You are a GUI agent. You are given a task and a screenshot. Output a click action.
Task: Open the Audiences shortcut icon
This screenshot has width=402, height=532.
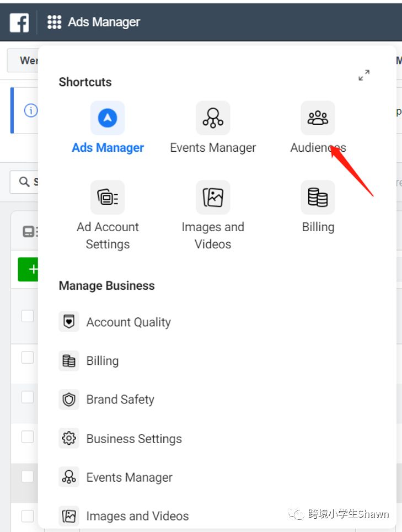(318, 118)
